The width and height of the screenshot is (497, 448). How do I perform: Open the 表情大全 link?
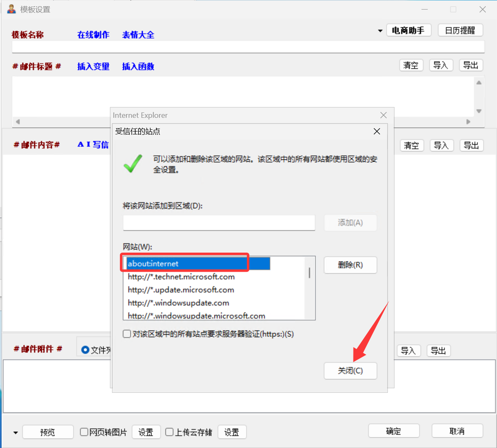coord(138,35)
